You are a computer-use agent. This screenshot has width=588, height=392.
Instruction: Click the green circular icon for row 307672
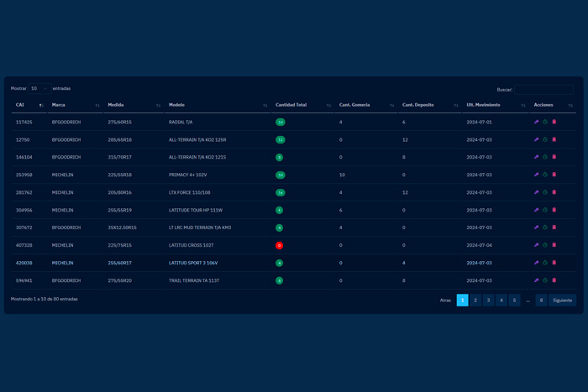click(x=545, y=227)
